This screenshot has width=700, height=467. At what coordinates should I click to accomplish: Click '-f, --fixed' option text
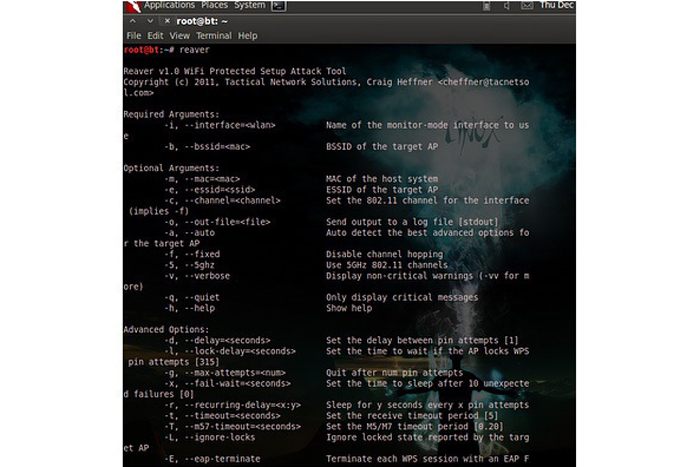[192, 254]
